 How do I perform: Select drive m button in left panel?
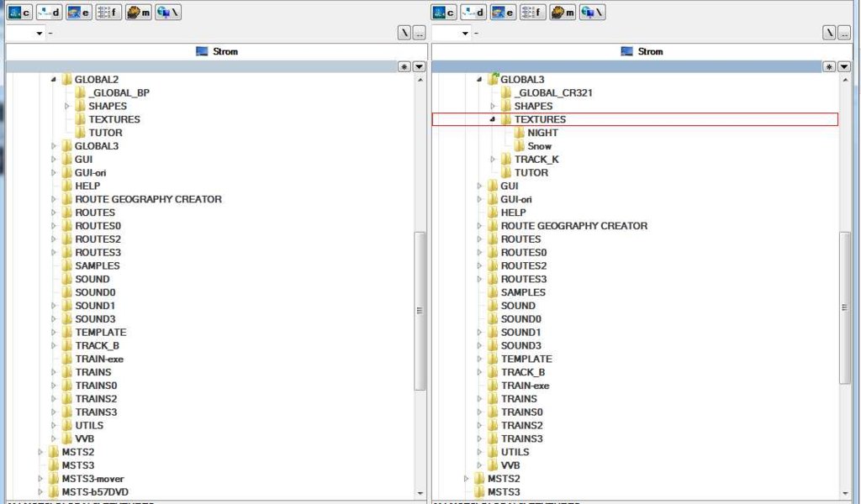click(138, 12)
